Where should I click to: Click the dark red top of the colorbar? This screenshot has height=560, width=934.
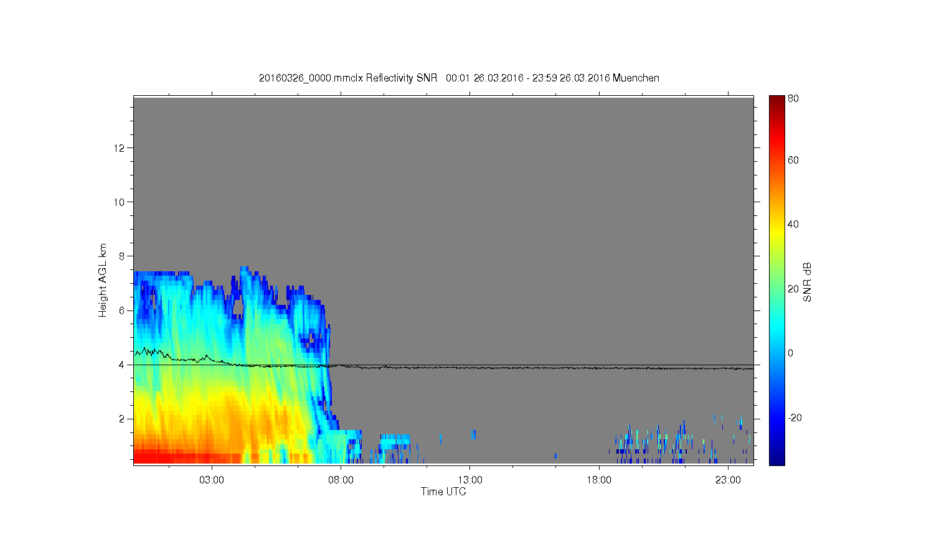click(776, 101)
